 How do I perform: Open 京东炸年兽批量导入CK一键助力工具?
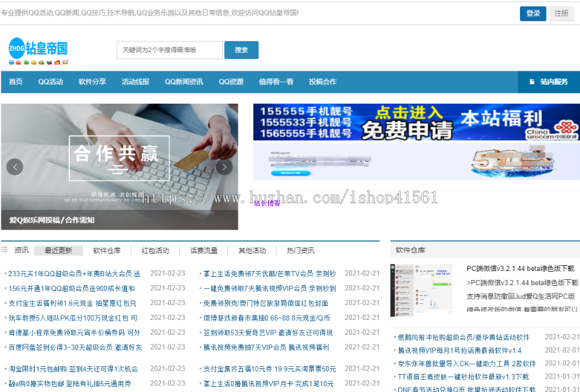pos(467,364)
